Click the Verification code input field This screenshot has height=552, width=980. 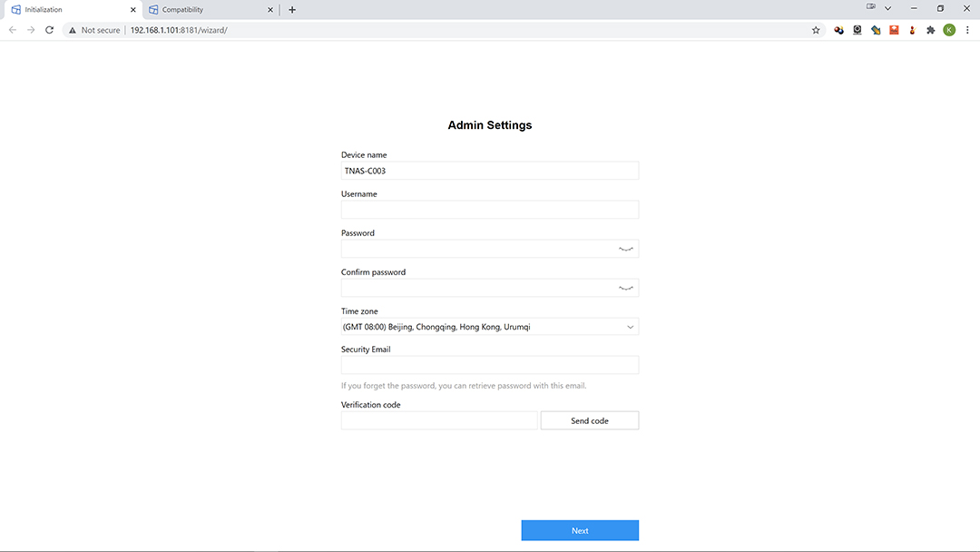tap(439, 420)
